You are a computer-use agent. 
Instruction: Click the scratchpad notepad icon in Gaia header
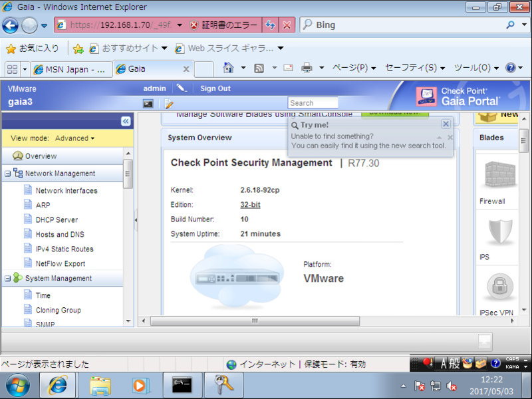pyautogui.click(x=169, y=104)
